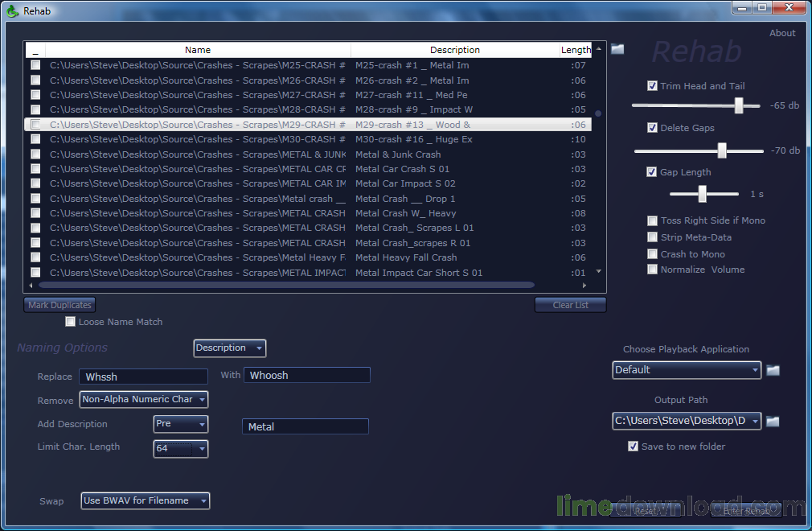Click the Enter Rehab button
The image size is (812, 531).
[746, 511]
